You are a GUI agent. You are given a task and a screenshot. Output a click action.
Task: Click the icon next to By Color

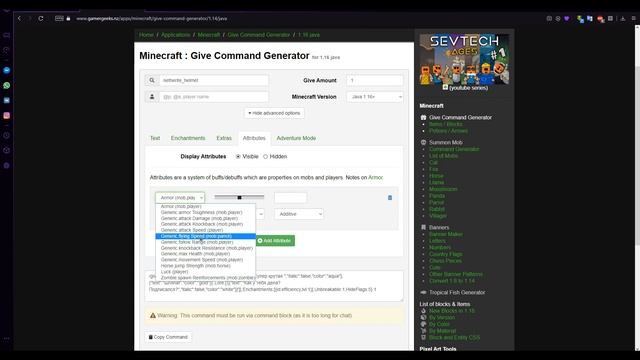423,324
